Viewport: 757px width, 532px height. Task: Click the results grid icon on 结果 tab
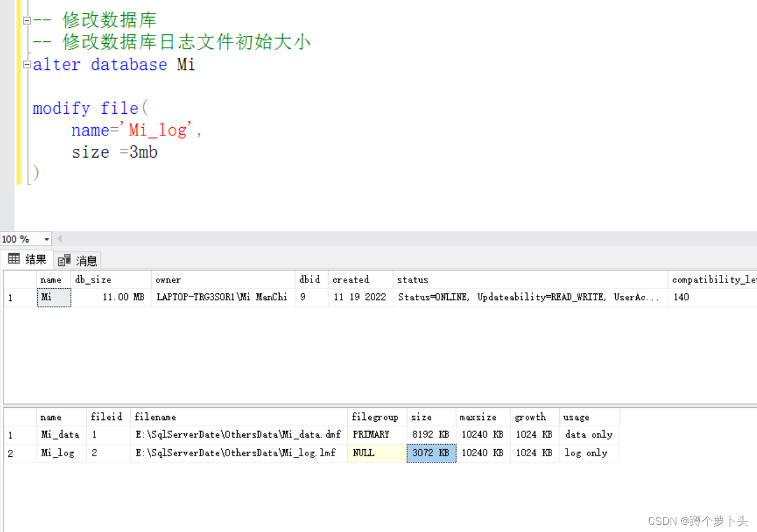(x=14, y=259)
